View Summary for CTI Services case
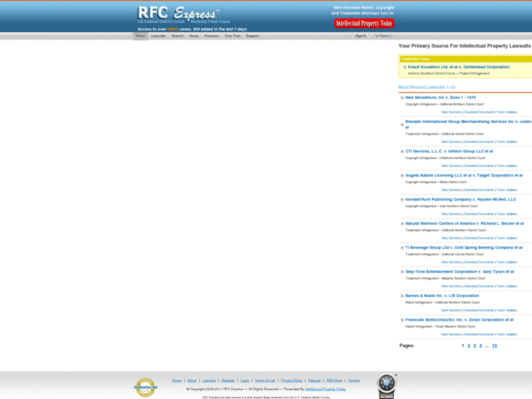Image resolution: width=532 pixels, height=399 pixels. (452, 166)
